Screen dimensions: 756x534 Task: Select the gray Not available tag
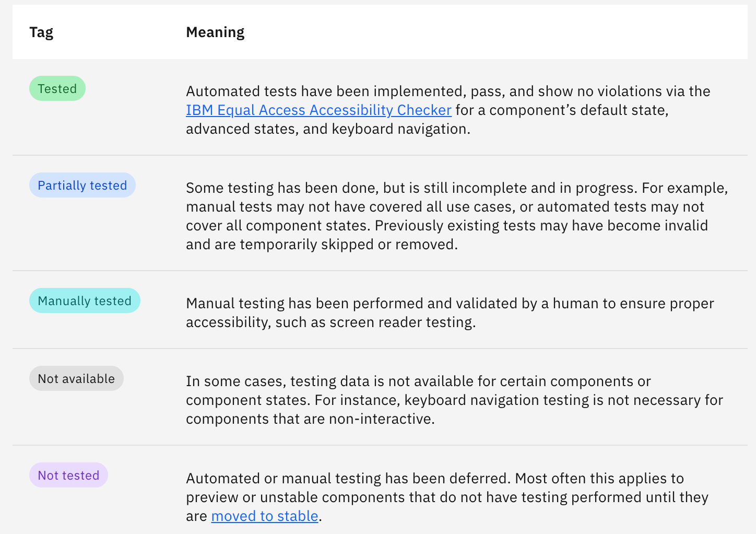(76, 379)
